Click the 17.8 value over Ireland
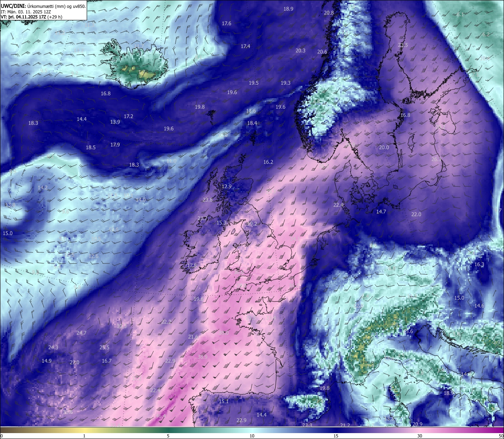 (191, 266)
